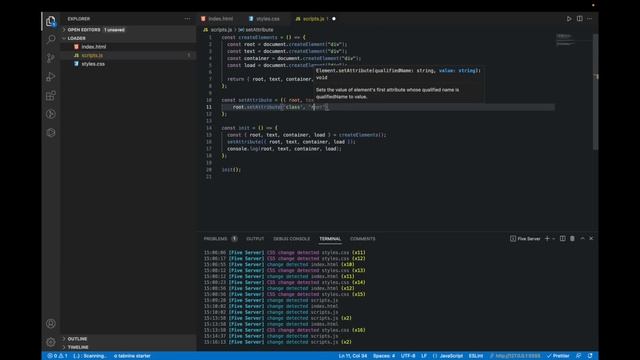The height and width of the screenshot is (360, 640).
Task: Click Ln 11, Col 34 cursor position
Action: click(x=353, y=356)
